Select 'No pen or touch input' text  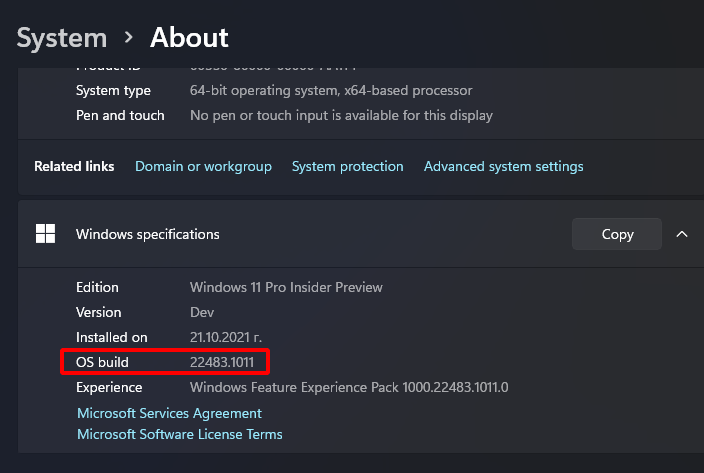click(x=341, y=116)
